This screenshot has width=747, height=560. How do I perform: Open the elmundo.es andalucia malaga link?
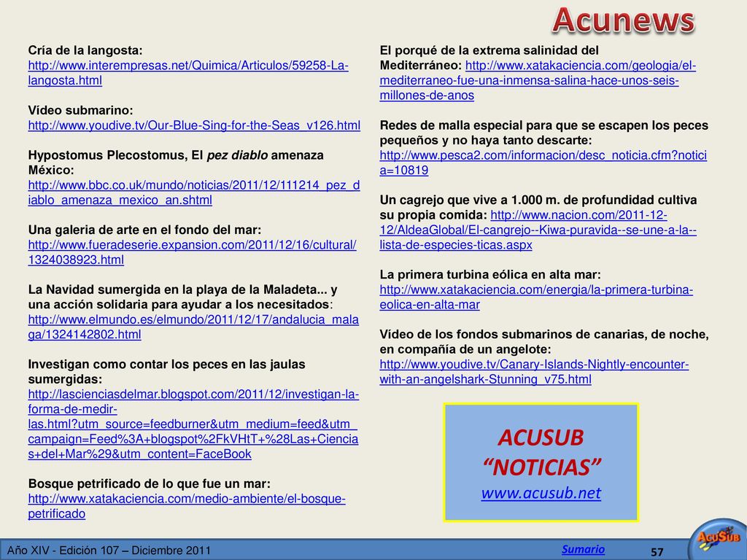coord(193,327)
